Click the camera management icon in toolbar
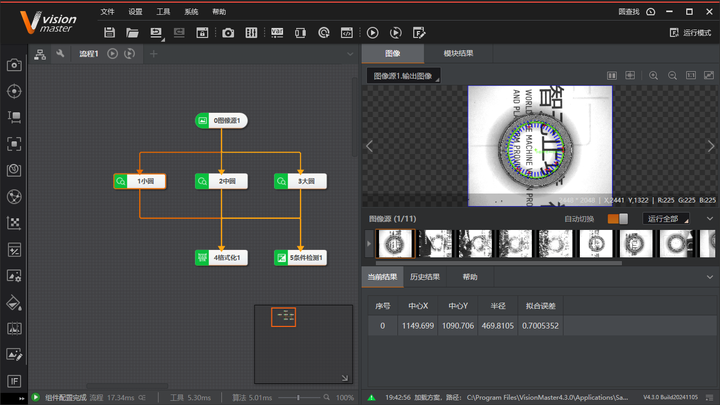Viewport: 720px width, 405px height. pyautogui.click(x=228, y=33)
